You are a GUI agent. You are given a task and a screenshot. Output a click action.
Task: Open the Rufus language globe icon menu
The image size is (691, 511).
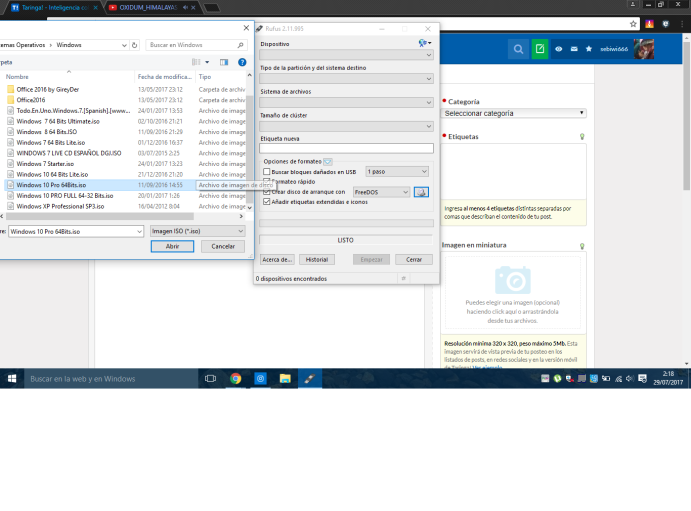tap(425, 43)
